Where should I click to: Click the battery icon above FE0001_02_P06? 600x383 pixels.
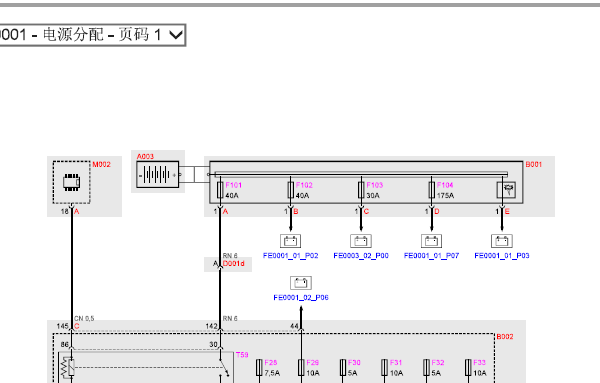pyautogui.click(x=301, y=283)
